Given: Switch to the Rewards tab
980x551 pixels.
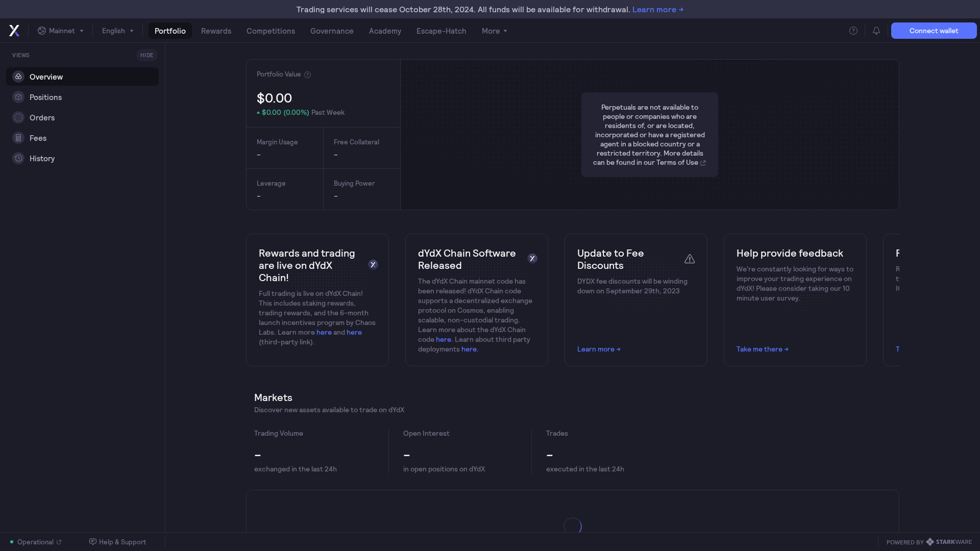Looking at the screenshot, I should tap(216, 31).
